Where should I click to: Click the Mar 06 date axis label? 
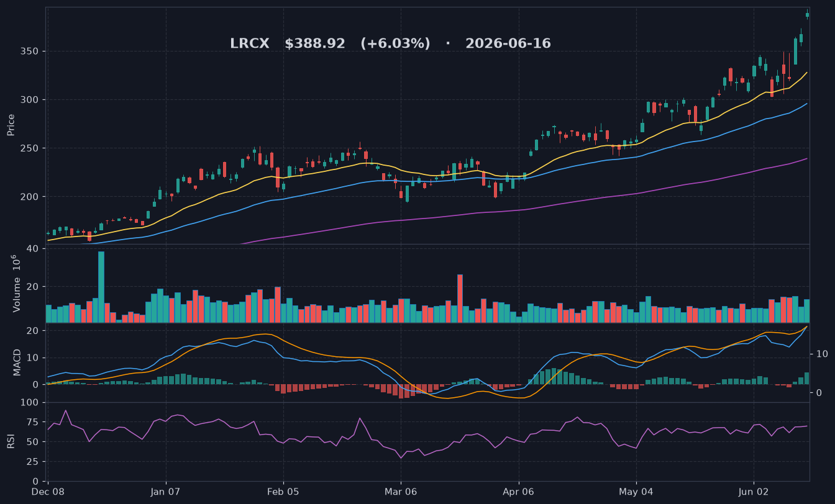(x=401, y=492)
